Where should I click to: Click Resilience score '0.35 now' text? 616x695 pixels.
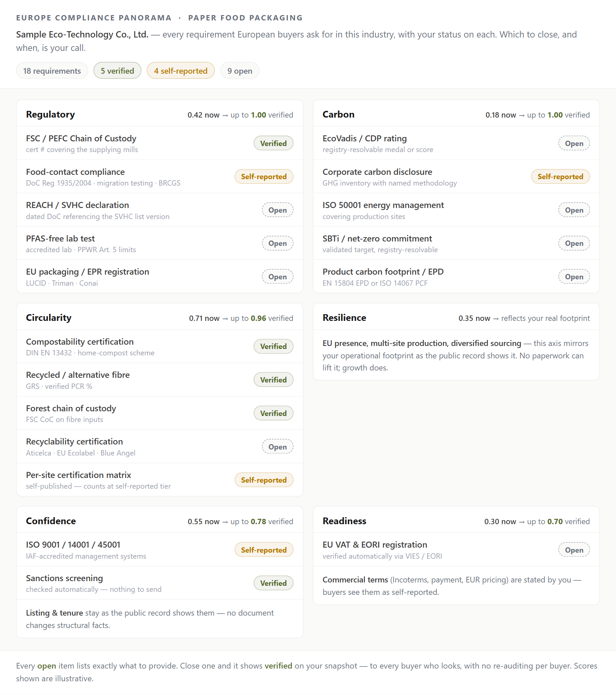click(x=474, y=318)
